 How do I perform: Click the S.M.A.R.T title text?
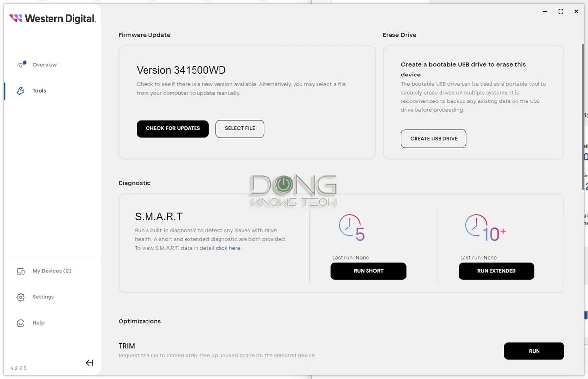click(x=159, y=217)
